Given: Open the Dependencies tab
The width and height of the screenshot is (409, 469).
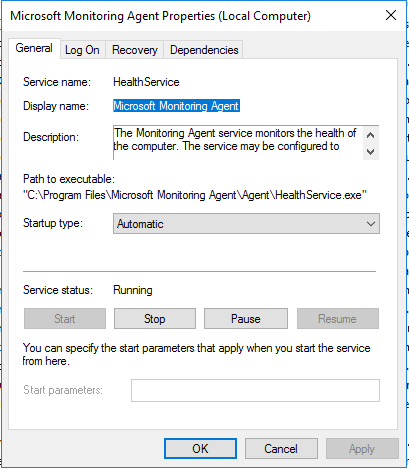Looking at the screenshot, I should click(204, 50).
